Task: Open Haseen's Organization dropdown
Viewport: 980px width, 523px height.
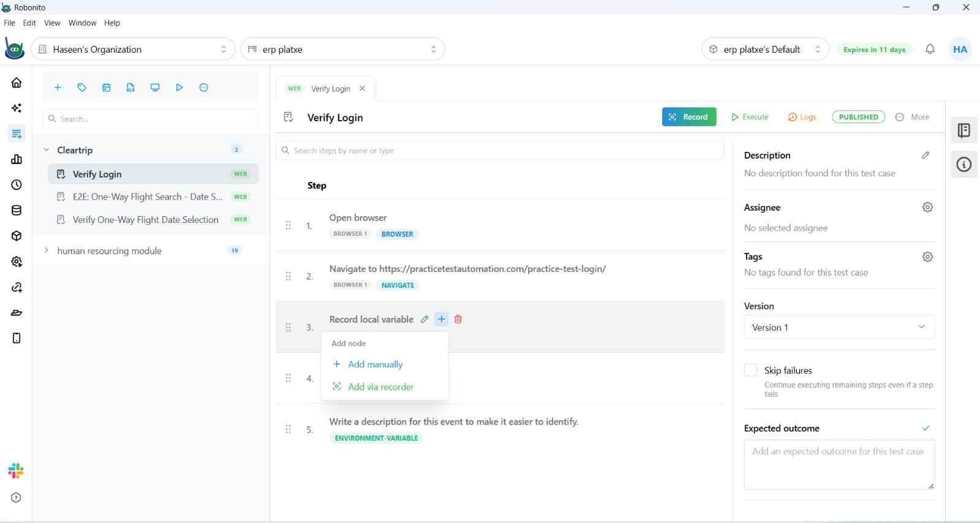Action: click(x=133, y=49)
